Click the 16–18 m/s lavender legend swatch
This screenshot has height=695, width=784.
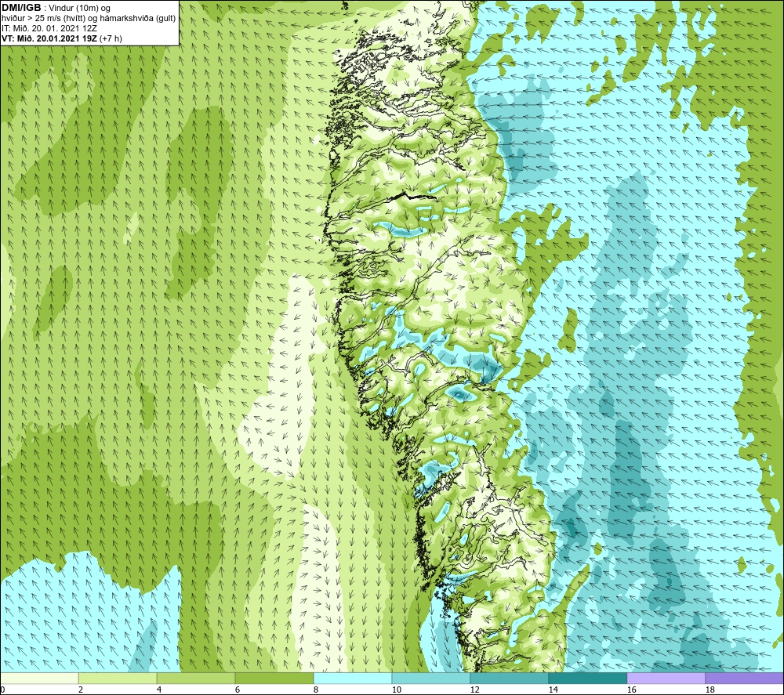[666, 678]
